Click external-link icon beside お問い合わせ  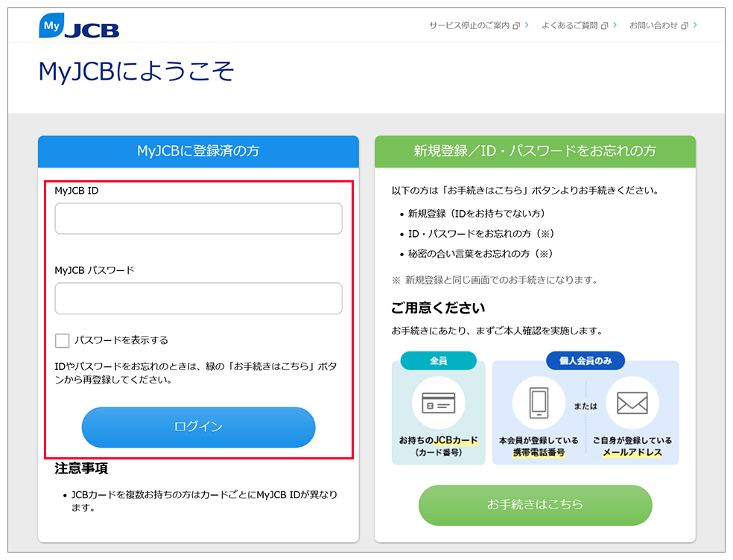click(685, 26)
